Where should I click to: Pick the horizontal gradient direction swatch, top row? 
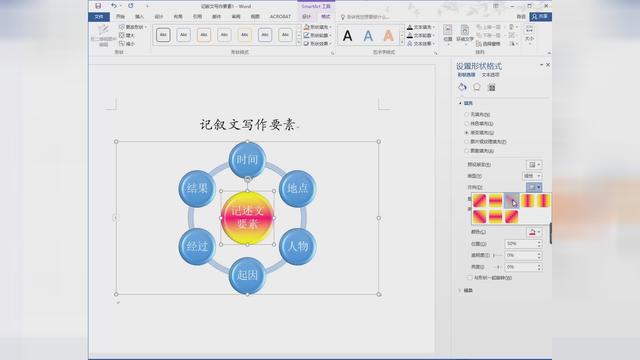tap(496, 201)
